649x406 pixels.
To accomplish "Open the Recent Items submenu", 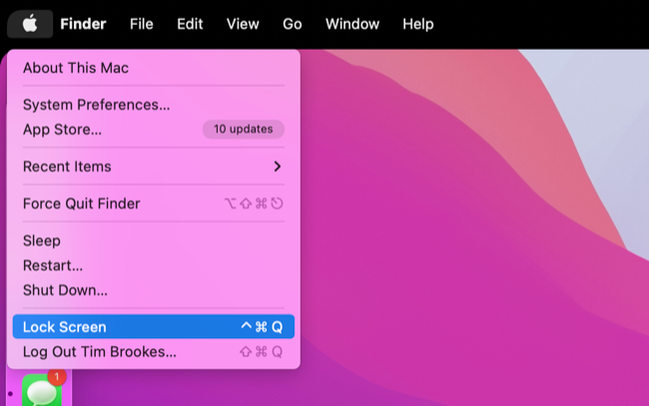I will pyautogui.click(x=154, y=166).
